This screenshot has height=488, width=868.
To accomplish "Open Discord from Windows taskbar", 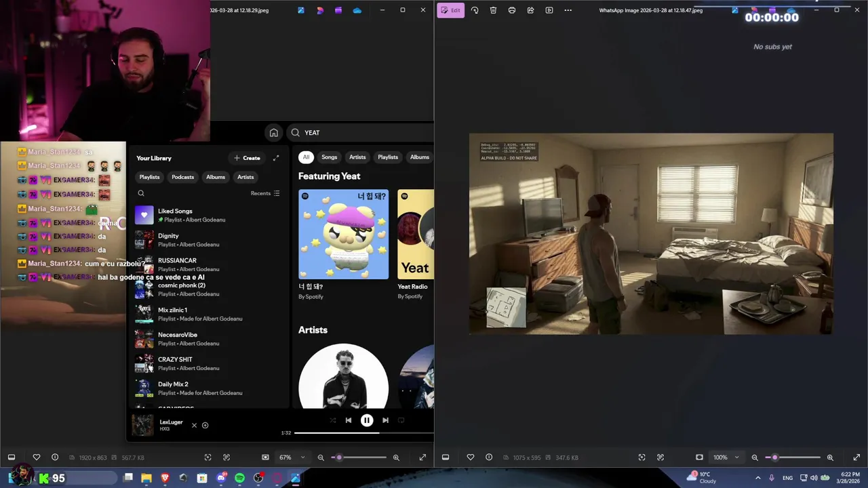I will tap(221, 479).
